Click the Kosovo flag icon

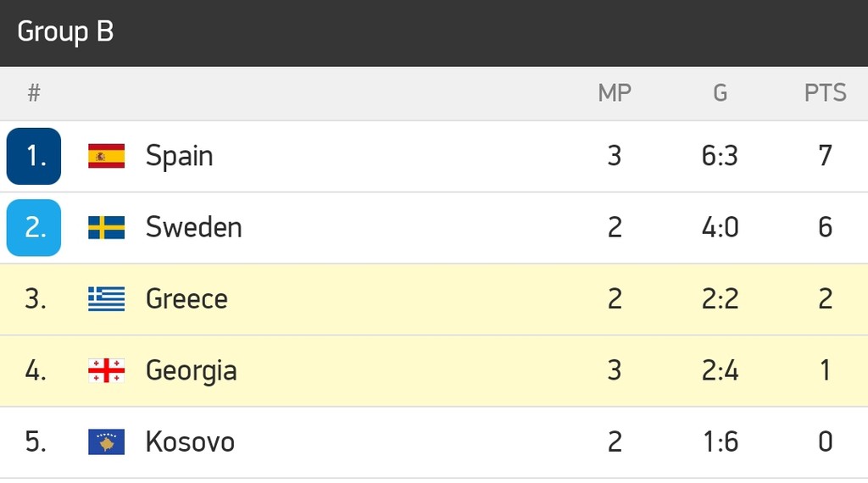point(106,442)
